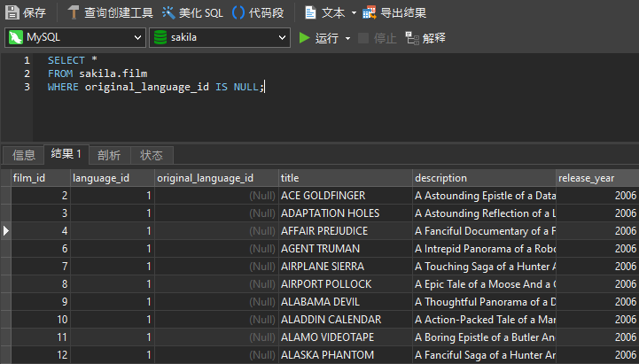Image resolution: width=639 pixels, height=364 pixels.
Task: Click line 3 in the SQL editor
Action: pyautogui.click(x=156, y=87)
